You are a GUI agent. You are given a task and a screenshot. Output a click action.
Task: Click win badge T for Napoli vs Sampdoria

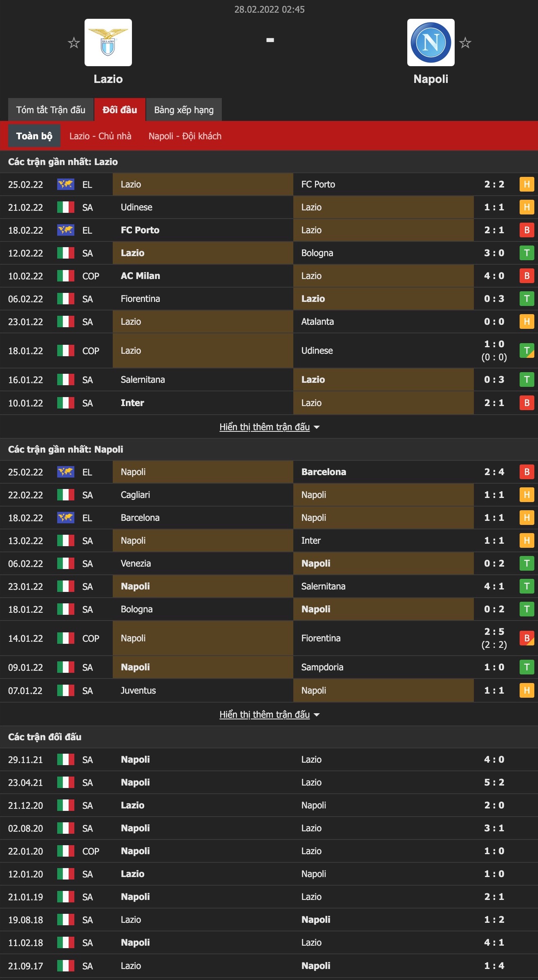point(527,667)
